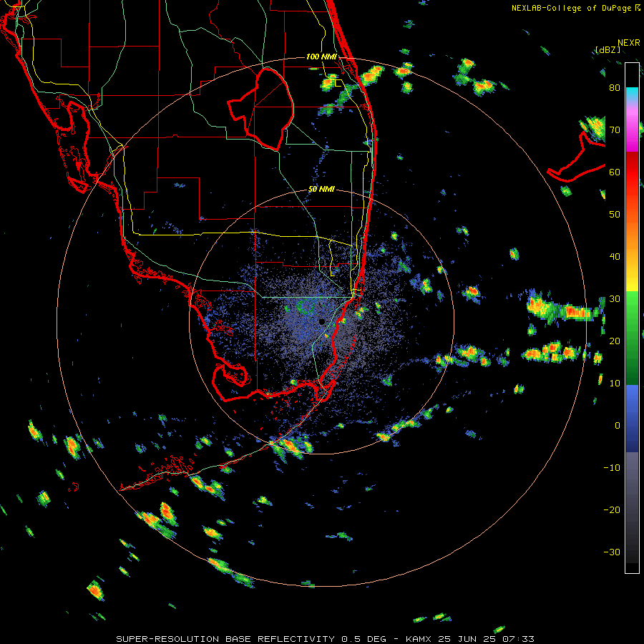644x644 pixels.
Task: Click the 0.5 DEG elevation text in the caption
Action: point(364,639)
